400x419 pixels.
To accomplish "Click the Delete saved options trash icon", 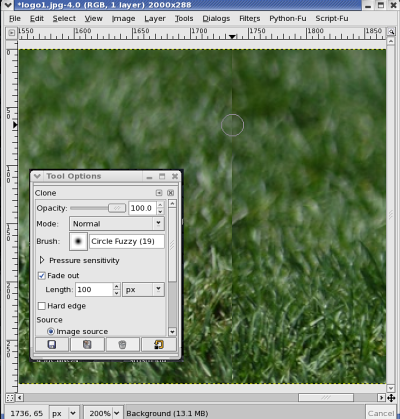I will [123, 344].
